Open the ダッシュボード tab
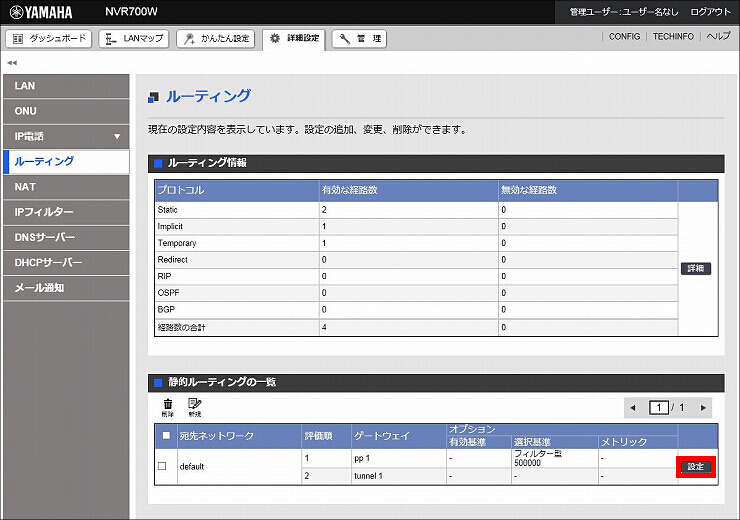The image size is (740, 520). 49,39
